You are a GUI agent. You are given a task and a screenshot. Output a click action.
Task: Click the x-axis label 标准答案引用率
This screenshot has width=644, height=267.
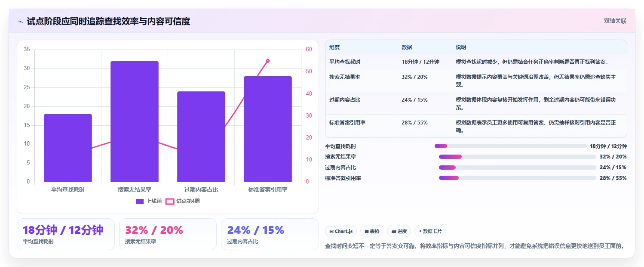pyautogui.click(x=268, y=189)
